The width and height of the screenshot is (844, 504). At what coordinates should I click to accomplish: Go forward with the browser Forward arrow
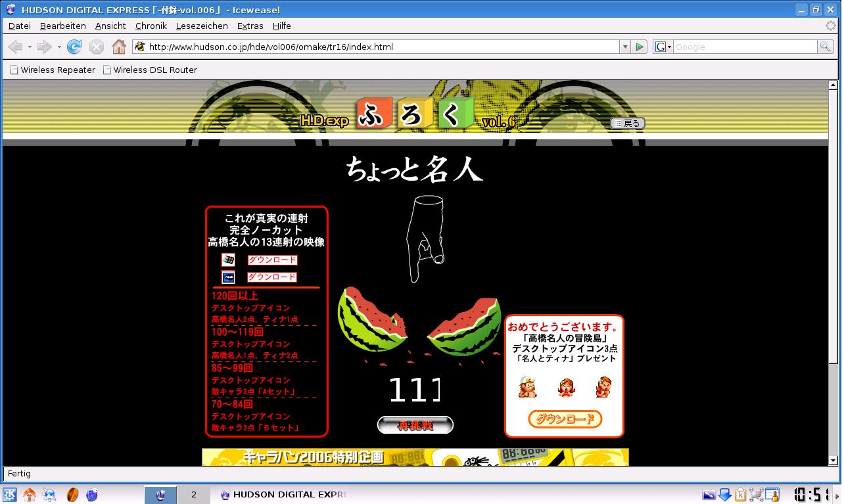(x=44, y=47)
